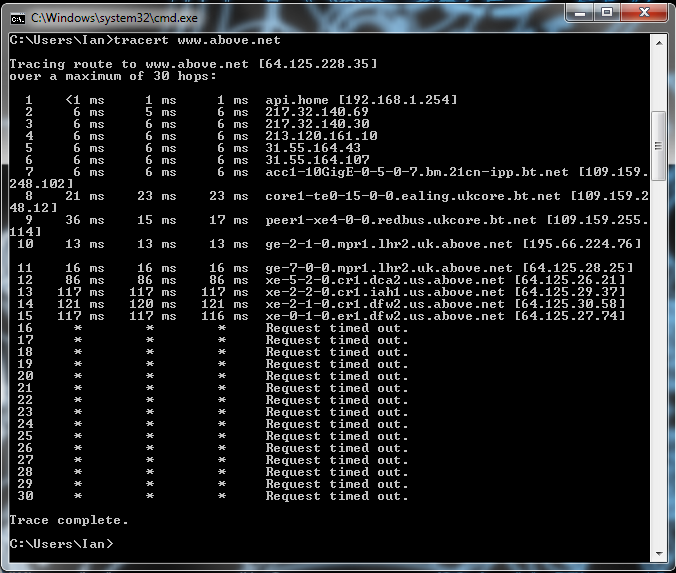Click the destination IP [64.125.228.35]
The height and width of the screenshot is (573, 676).
318,64
